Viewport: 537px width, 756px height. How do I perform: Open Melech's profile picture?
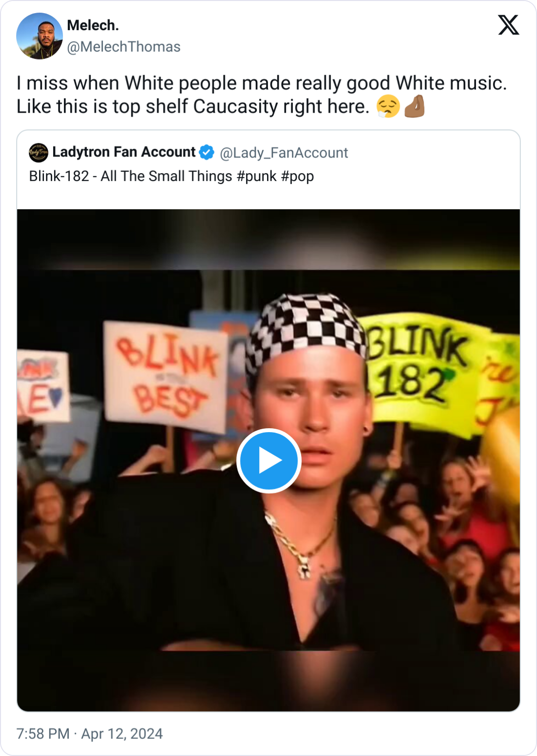pos(40,36)
